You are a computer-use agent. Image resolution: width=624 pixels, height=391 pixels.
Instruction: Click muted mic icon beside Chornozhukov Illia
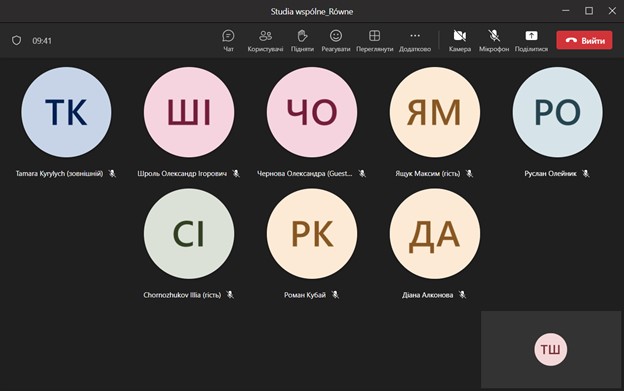pos(230,295)
